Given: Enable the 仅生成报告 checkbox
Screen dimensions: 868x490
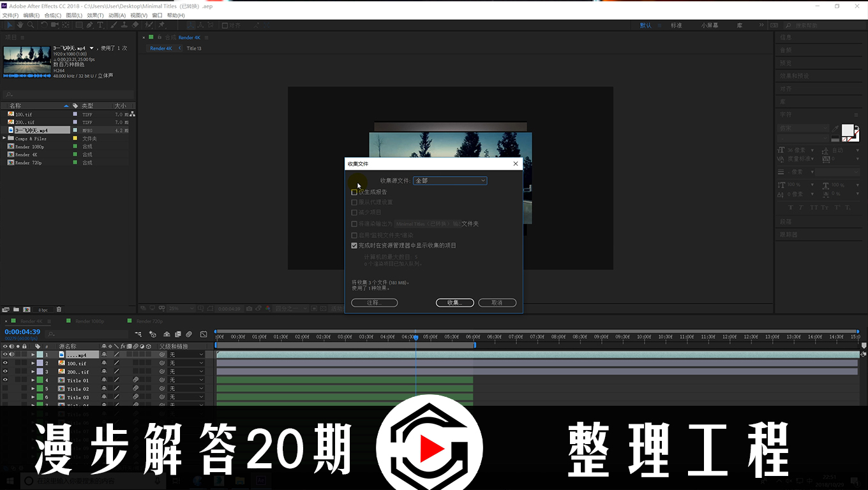Looking at the screenshot, I should click(x=354, y=192).
